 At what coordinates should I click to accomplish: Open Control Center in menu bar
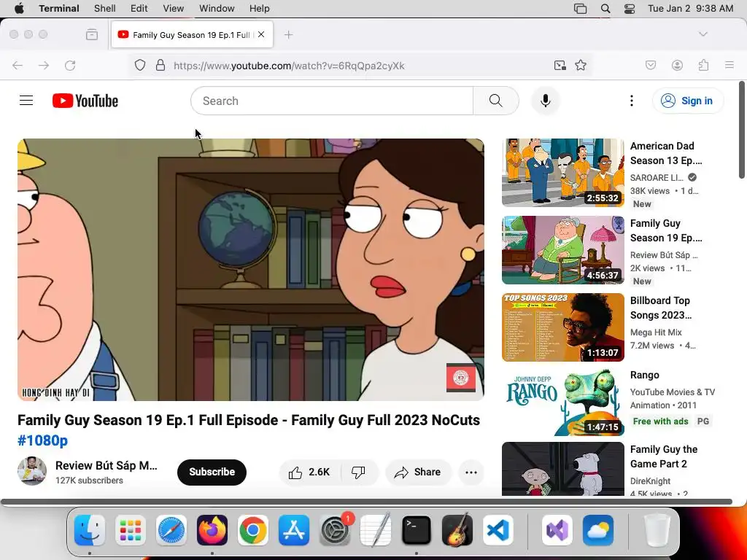[630, 8]
